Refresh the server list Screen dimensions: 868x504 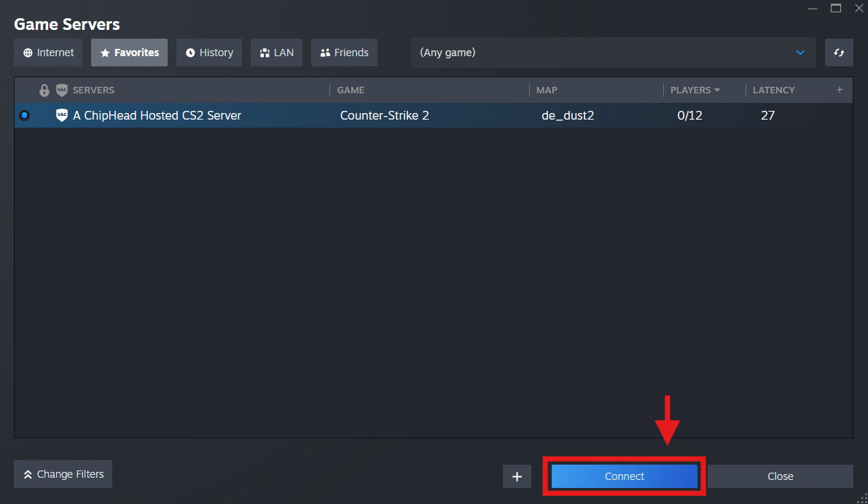[x=839, y=53]
